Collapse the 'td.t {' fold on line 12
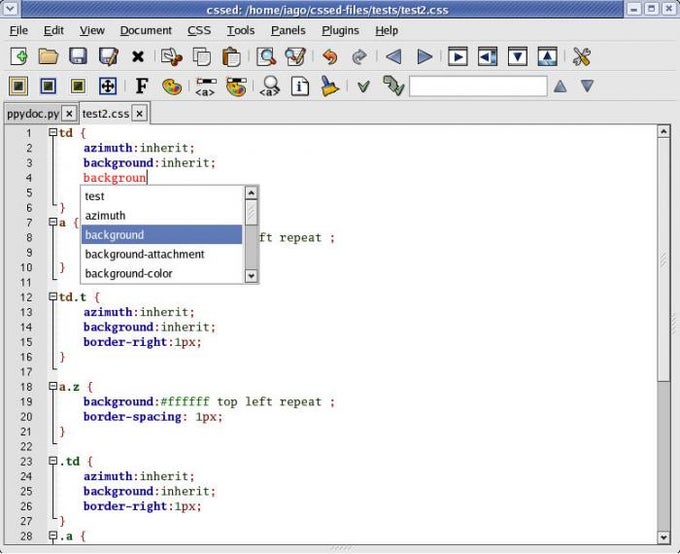The width and height of the screenshot is (680, 554). pyautogui.click(x=53, y=297)
